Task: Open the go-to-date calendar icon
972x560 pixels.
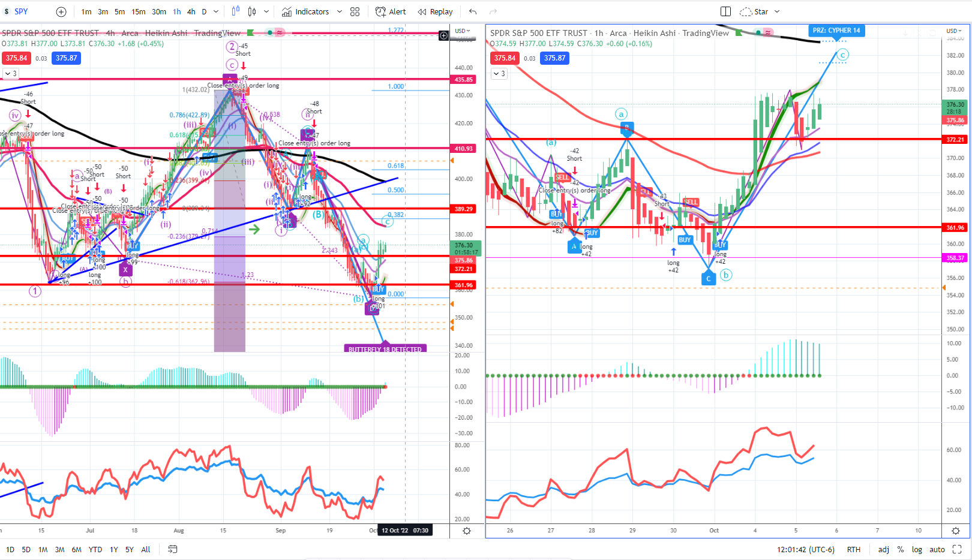Action: [x=173, y=549]
